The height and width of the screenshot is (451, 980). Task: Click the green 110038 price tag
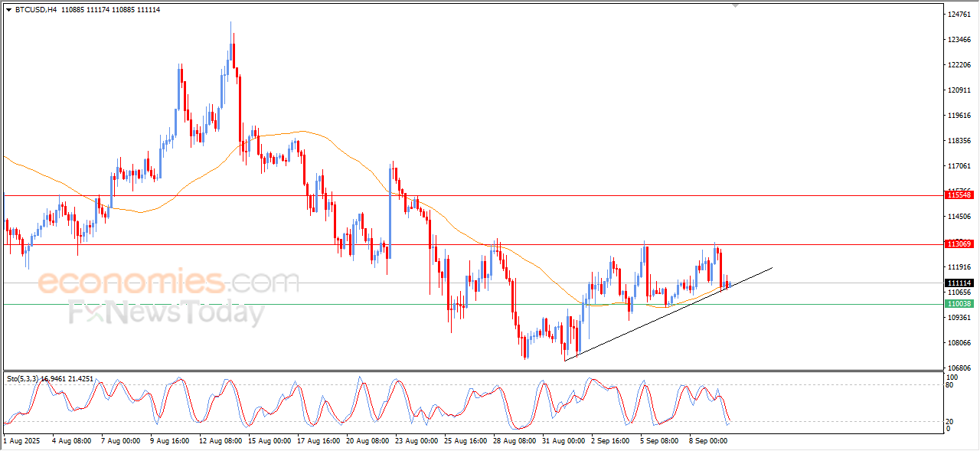[x=959, y=304]
